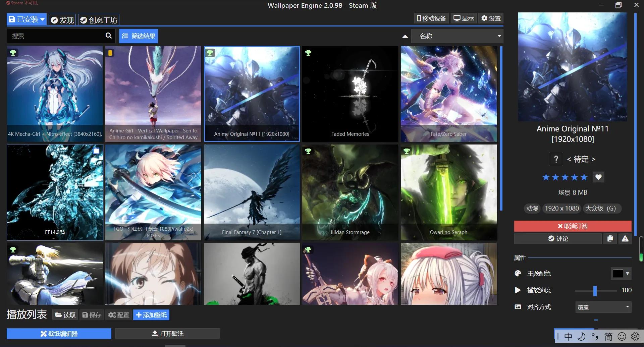644x347 pixels.
Task: Click the wallpaper grid vertical scrollbar
Action: [x=501, y=128]
